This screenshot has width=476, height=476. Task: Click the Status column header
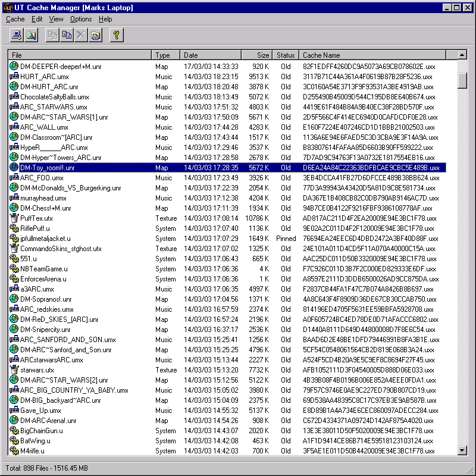pos(286,55)
